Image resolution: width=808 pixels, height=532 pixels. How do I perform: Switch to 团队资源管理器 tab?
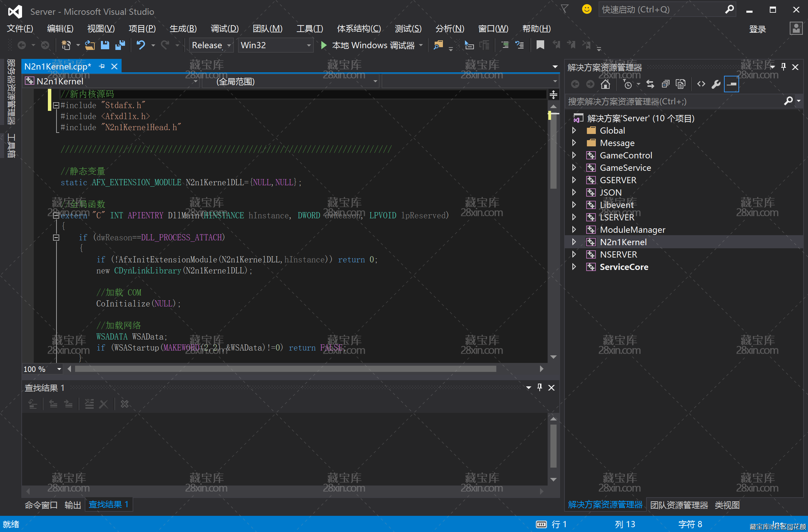(x=678, y=505)
